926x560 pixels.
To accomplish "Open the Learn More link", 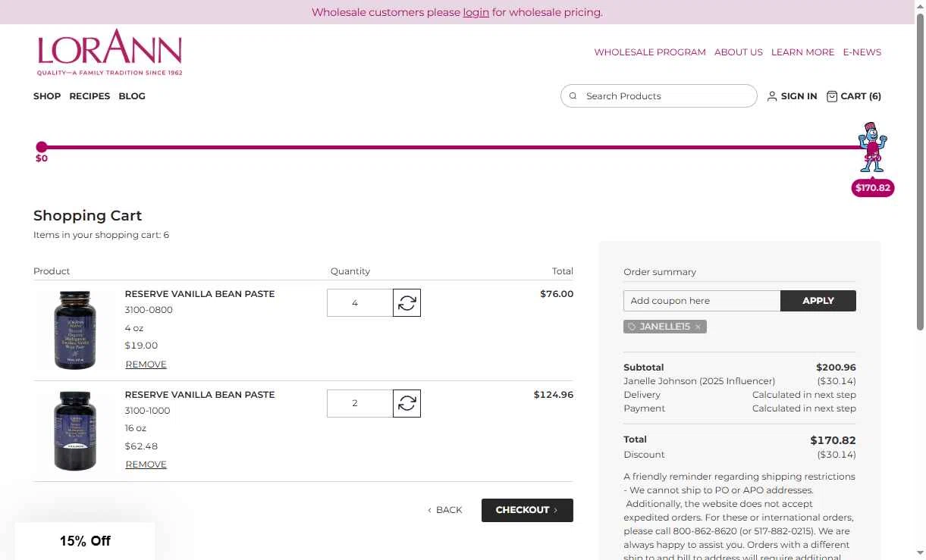I will [802, 52].
